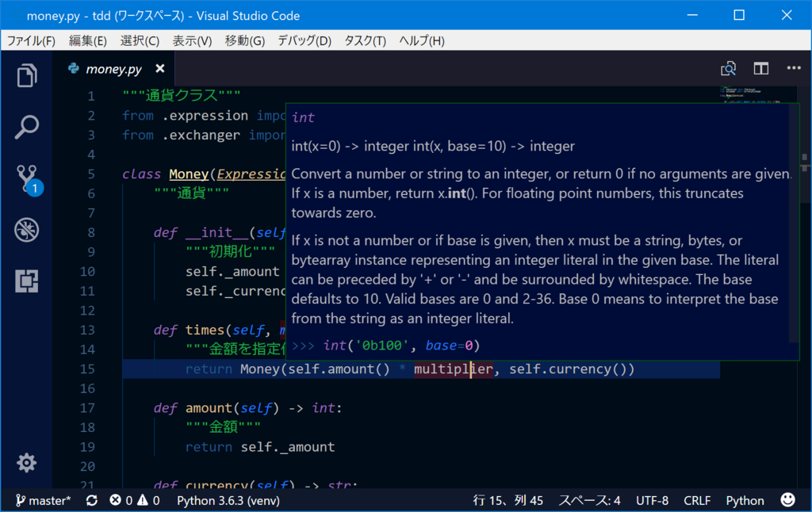This screenshot has height=512, width=812.
Task: Open the 表示(V) menu
Action: 192,40
